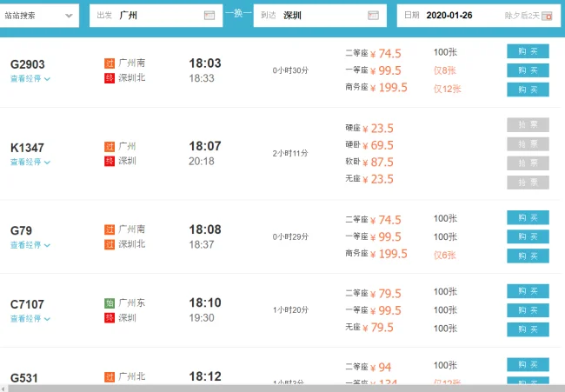Screen dimensions: 565x392
Task: Select train number K1347
Action: point(27,148)
